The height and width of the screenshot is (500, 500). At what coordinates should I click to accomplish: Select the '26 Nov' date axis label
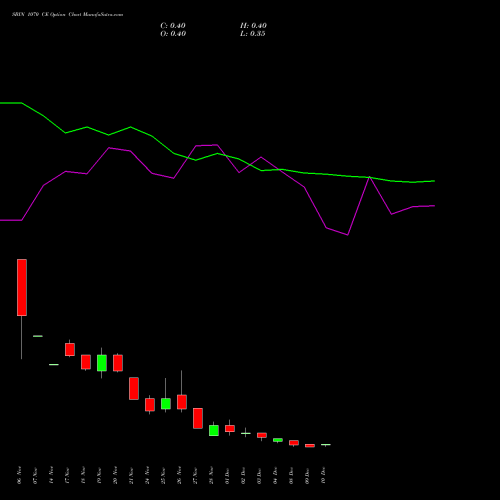pyautogui.click(x=179, y=475)
